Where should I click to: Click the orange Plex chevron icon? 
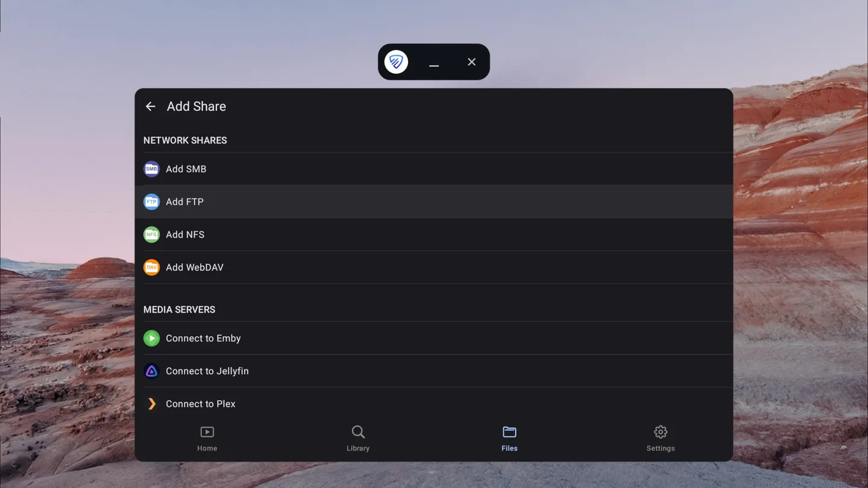[151, 404]
